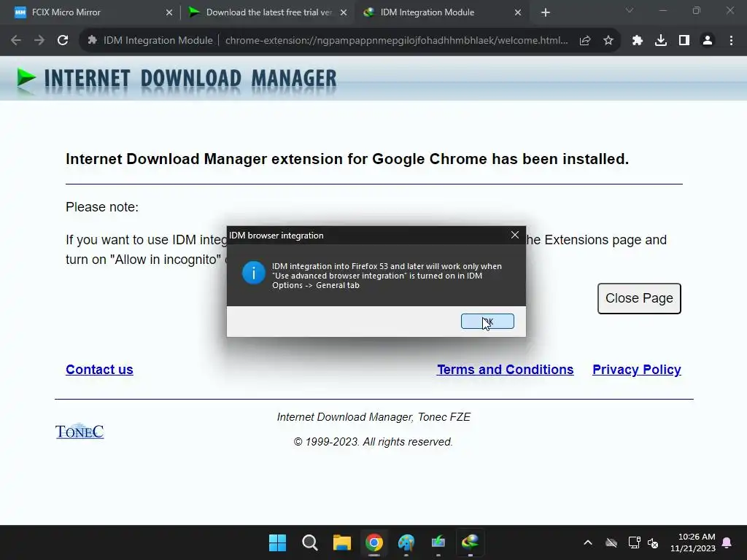
Task: Open Windows taskbar search
Action: [309, 542]
